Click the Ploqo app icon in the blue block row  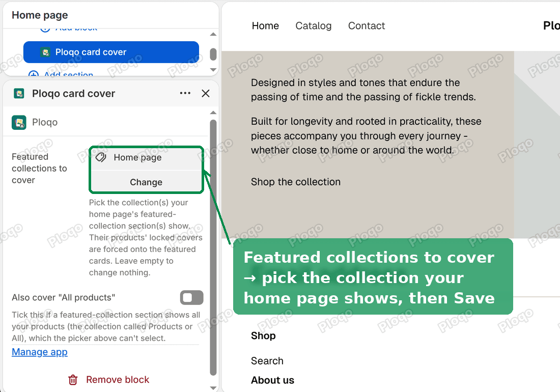(x=45, y=52)
